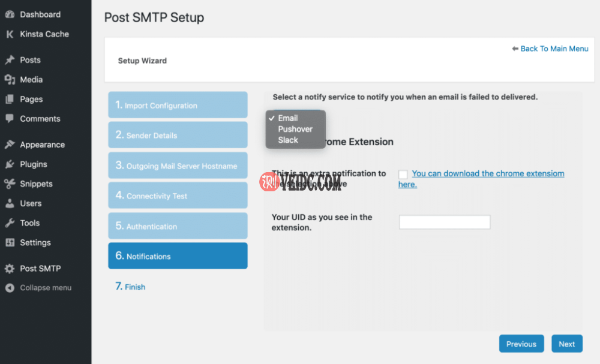Collapse the admin sidebar menu
Viewport: 600px width, 364px height.
[46, 287]
